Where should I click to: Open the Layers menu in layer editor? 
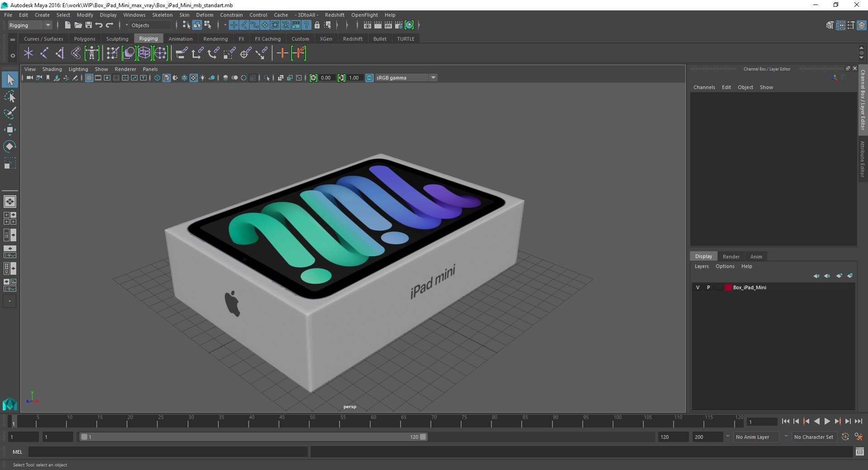(x=702, y=266)
